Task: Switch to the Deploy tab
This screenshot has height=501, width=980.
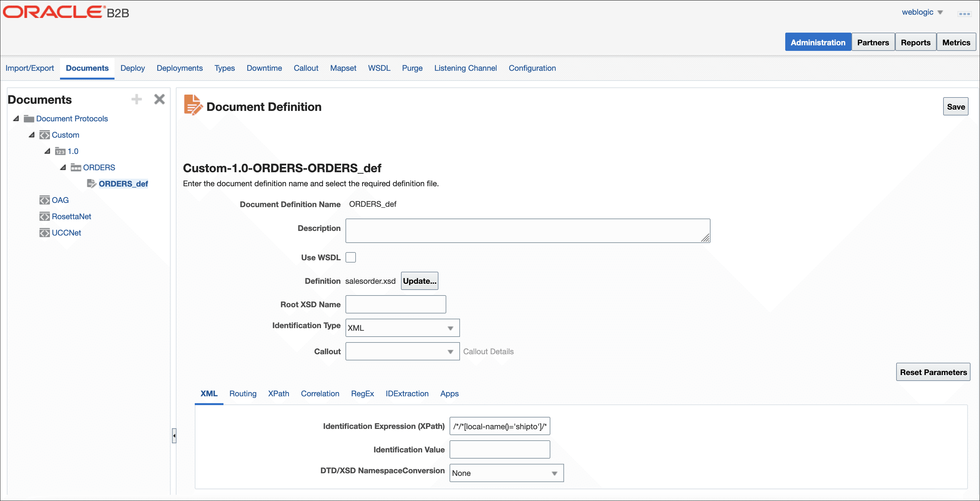Action: (x=132, y=68)
